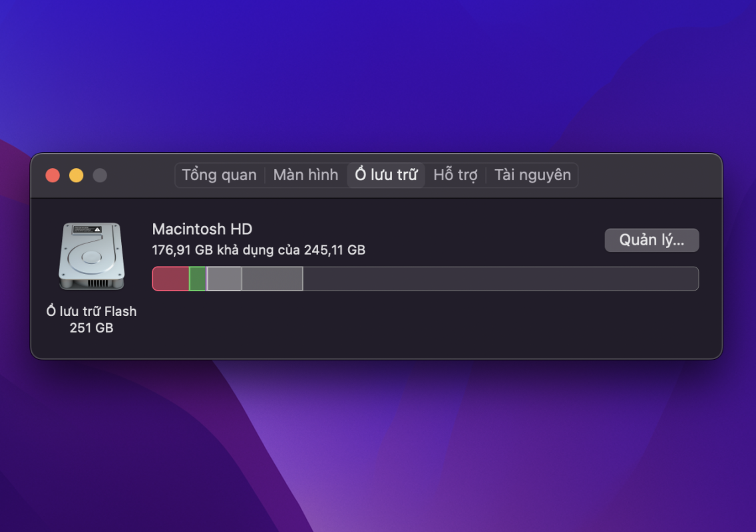Click the green segment of the storage bar

click(x=197, y=279)
